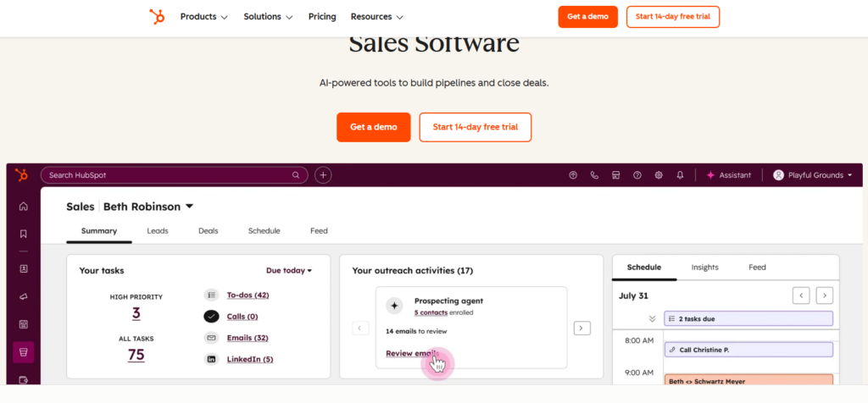This screenshot has width=868, height=403.
Task: Click the Emails envelope icon in Your tasks
Action: [x=211, y=338]
